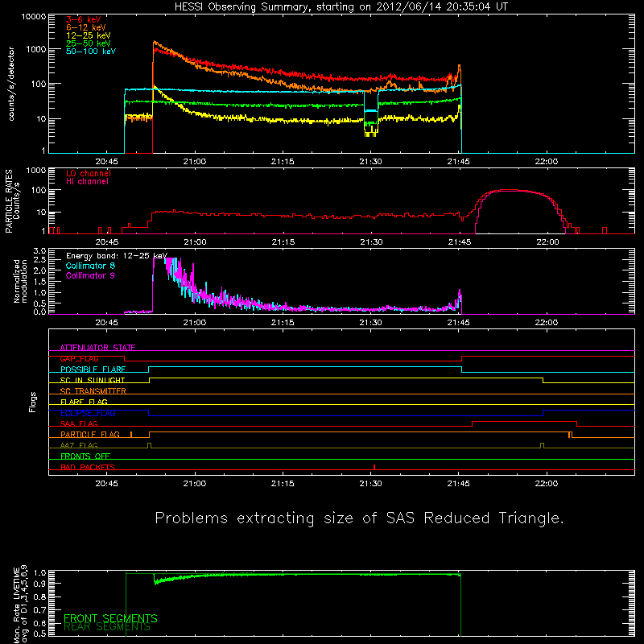
Task: Click the HESSI Observing Summary plot title
Action: (x=341, y=7)
